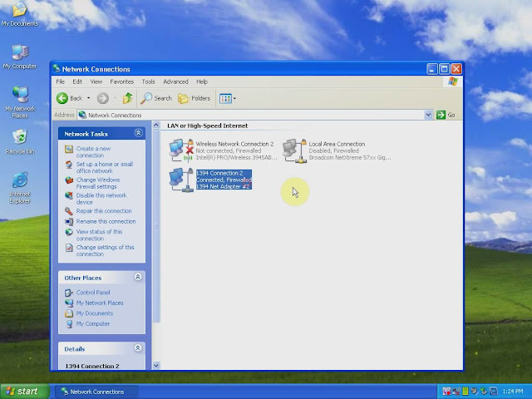Open the Help menu
This screenshot has height=399, width=532.
(x=202, y=81)
